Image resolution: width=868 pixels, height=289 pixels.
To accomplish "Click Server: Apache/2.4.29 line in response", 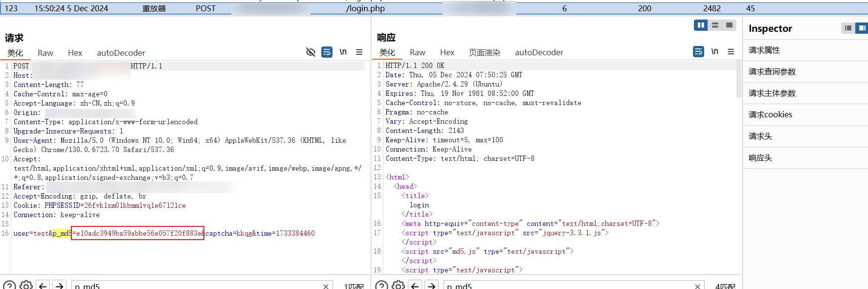I will (444, 84).
